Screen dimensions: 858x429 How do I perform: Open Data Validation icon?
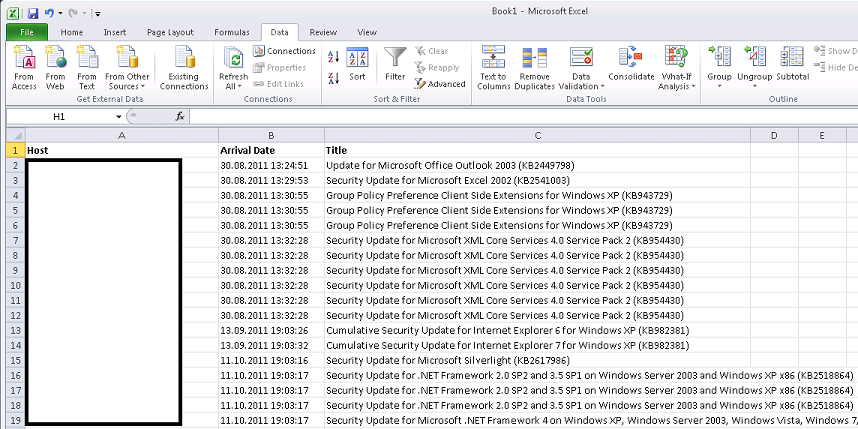click(581, 57)
